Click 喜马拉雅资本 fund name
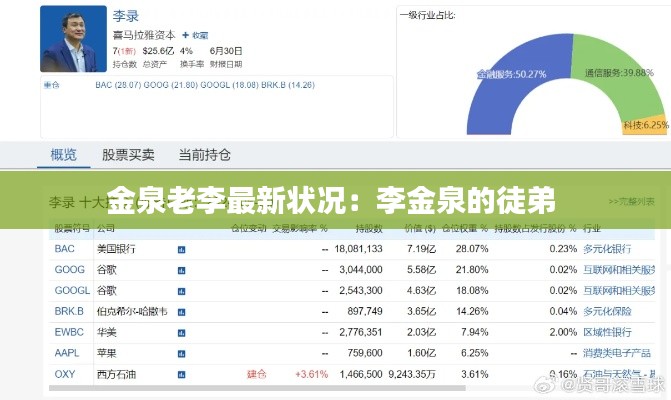 tap(144, 35)
